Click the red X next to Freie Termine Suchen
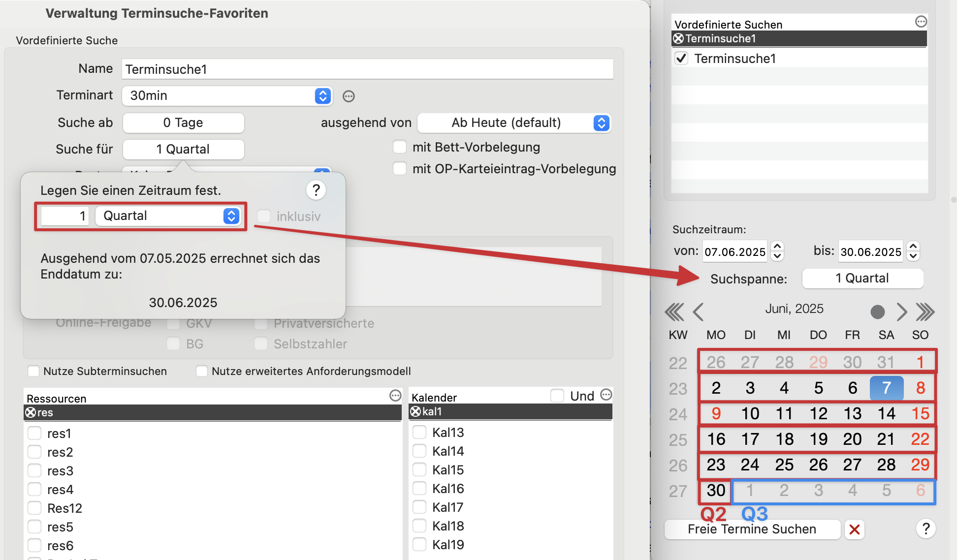Image resolution: width=957 pixels, height=560 pixels. (x=855, y=529)
